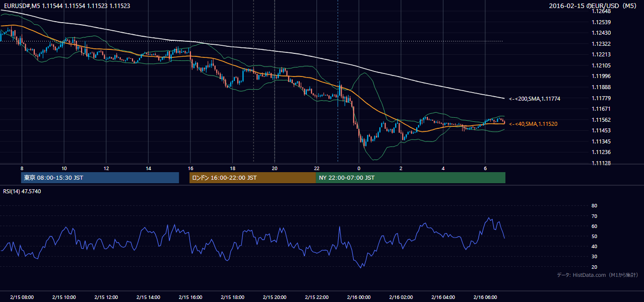Image resolution: width=644 pixels, height=302 pixels.
Task: Click the 2/16 02:00 time label
Action: tap(401, 297)
